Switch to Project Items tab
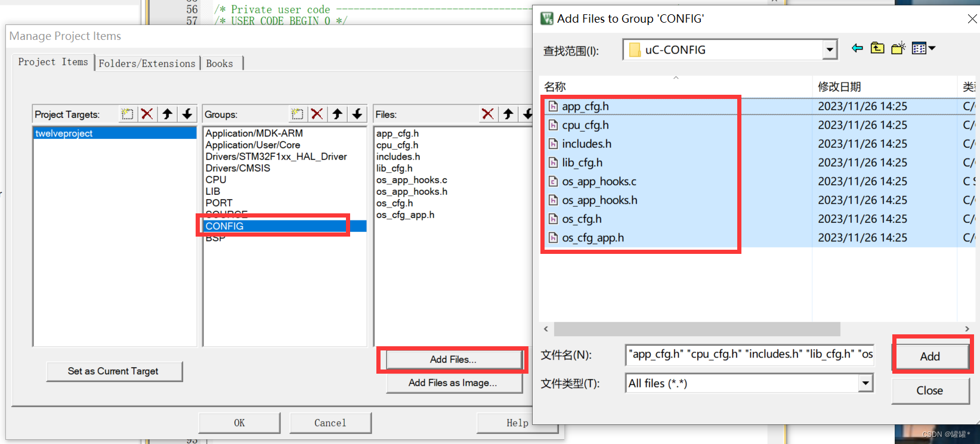This screenshot has width=980, height=444. [x=53, y=62]
